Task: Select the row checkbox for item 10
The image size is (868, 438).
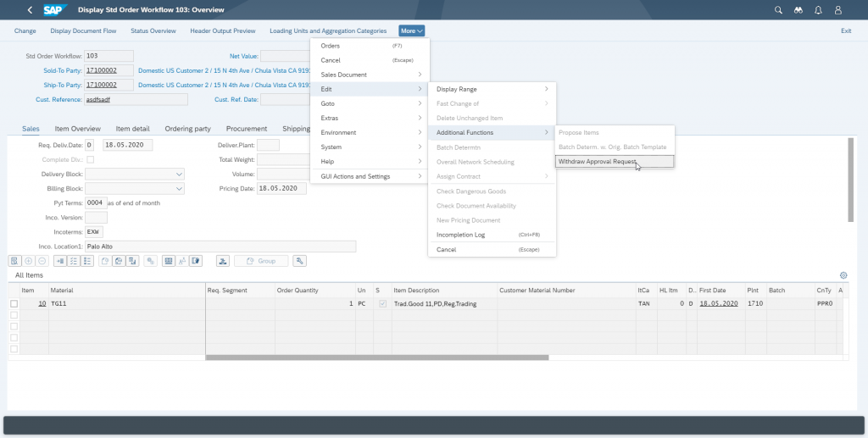Action: 14,303
